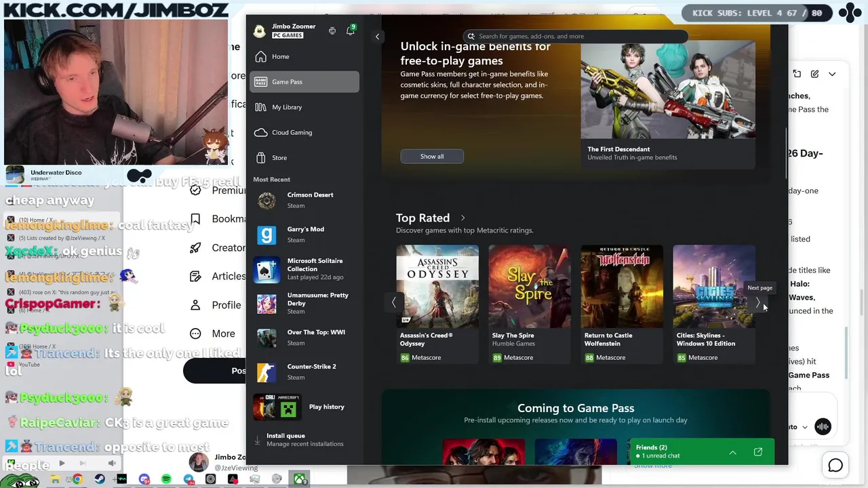Open Install queue manager

(x=304, y=439)
